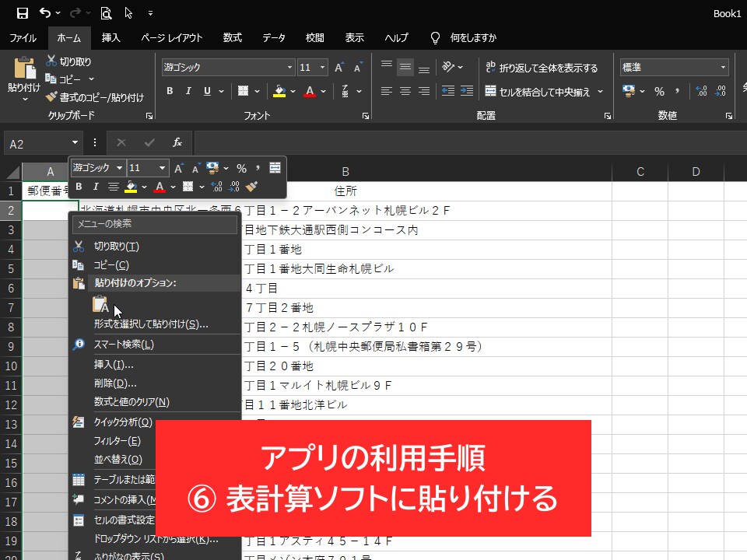Click the ribbon phonetic guide (ふりがな) icon
Image resolution: width=747 pixels, height=560 pixels.
pyautogui.click(x=345, y=90)
